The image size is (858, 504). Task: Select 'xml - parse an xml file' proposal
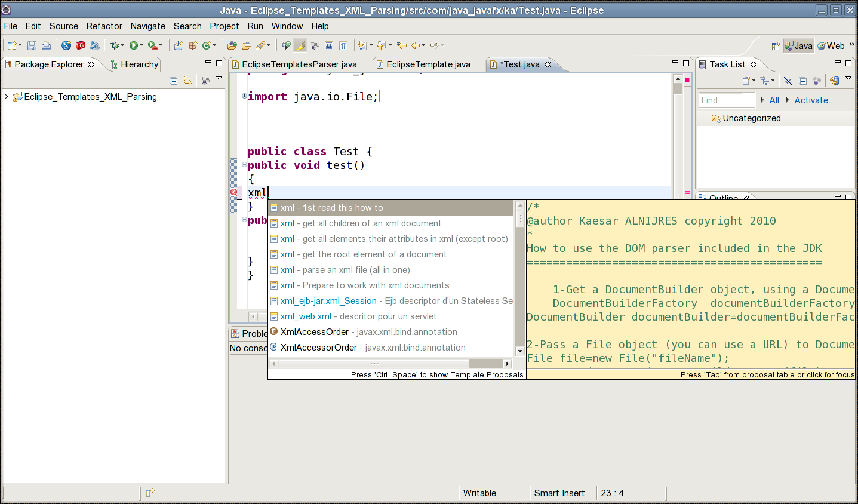pyautogui.click(x=345, y=270)
